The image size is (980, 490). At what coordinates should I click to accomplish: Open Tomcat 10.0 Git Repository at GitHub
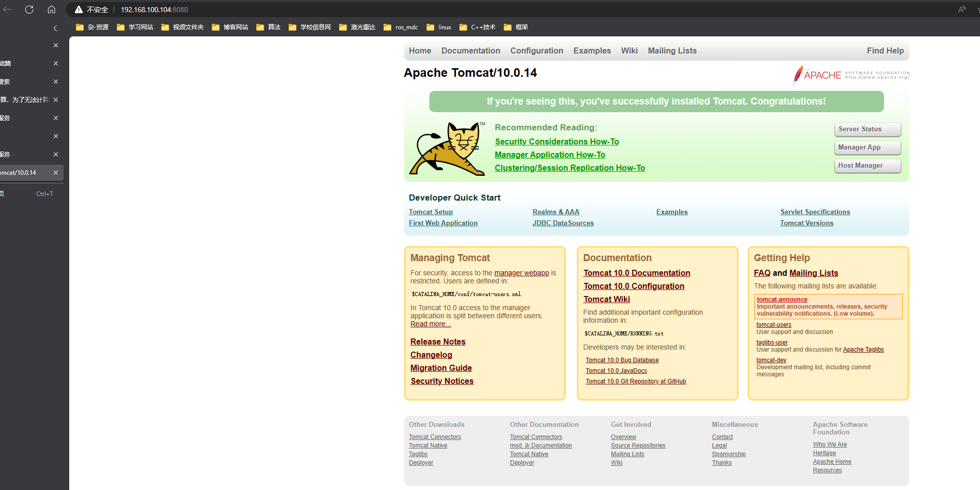coord(635,381)
